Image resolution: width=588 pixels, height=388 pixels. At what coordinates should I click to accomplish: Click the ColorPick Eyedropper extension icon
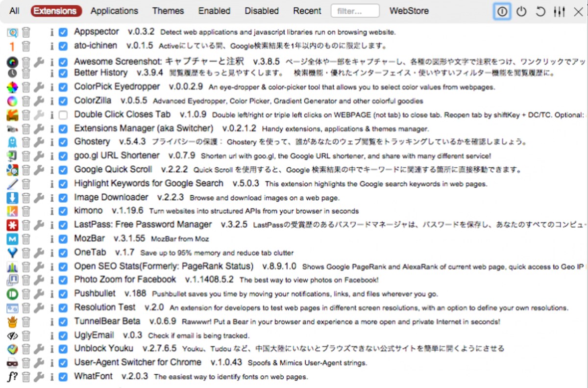pos(12,87)
